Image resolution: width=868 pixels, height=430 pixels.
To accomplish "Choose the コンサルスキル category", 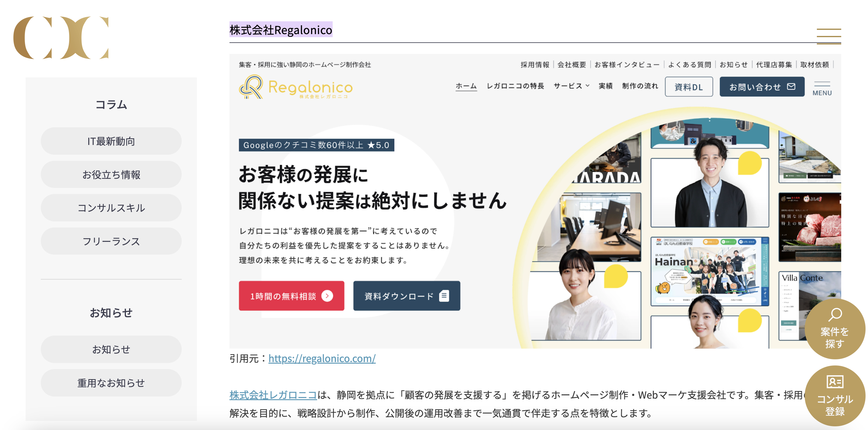I will pos(111,208).
